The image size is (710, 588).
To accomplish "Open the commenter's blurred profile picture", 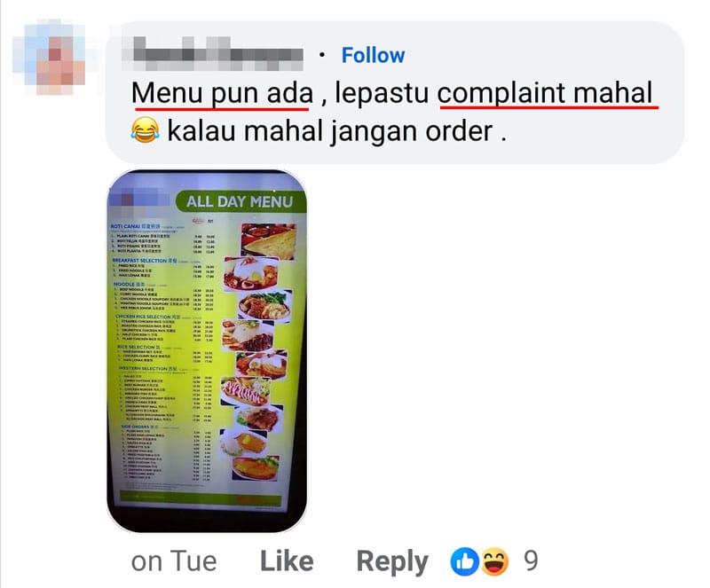I will point(50,58).
